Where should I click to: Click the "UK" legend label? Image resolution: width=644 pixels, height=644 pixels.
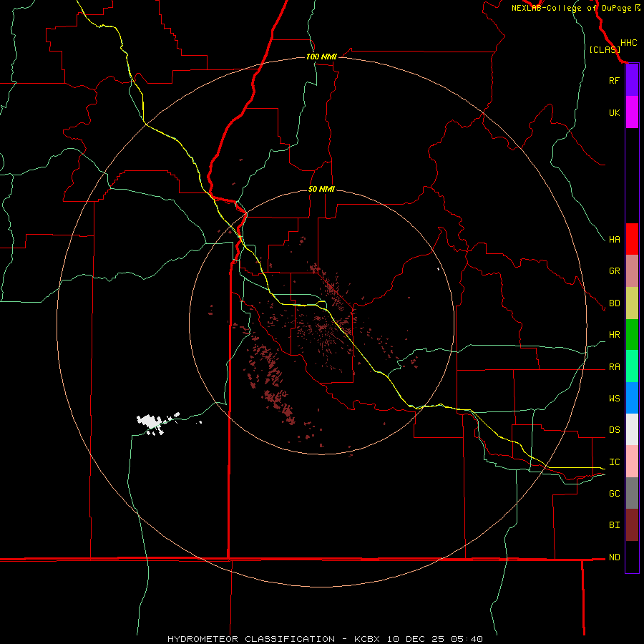pos(614,113)
